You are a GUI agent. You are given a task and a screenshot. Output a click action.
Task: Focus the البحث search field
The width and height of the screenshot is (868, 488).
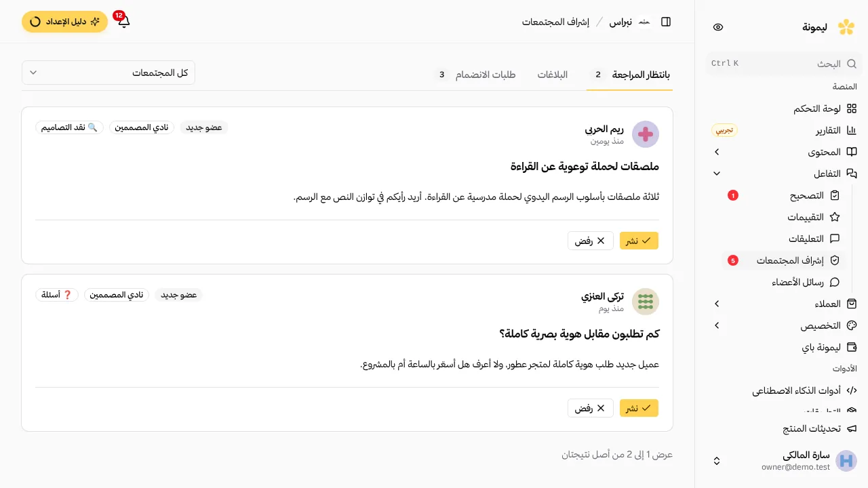784,63
